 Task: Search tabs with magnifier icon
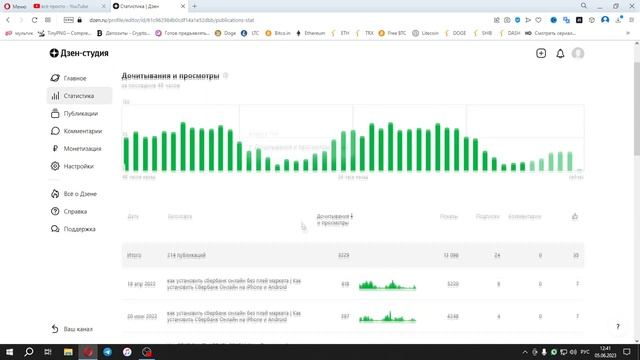584,6
